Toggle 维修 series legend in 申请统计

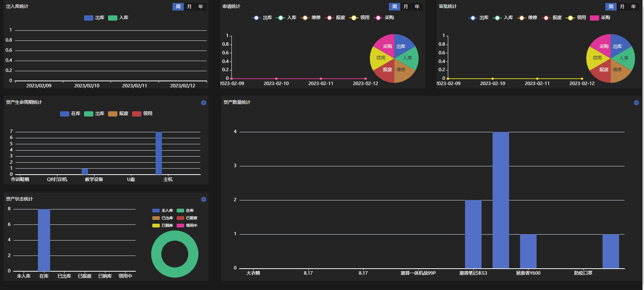[x=311, y=18]
